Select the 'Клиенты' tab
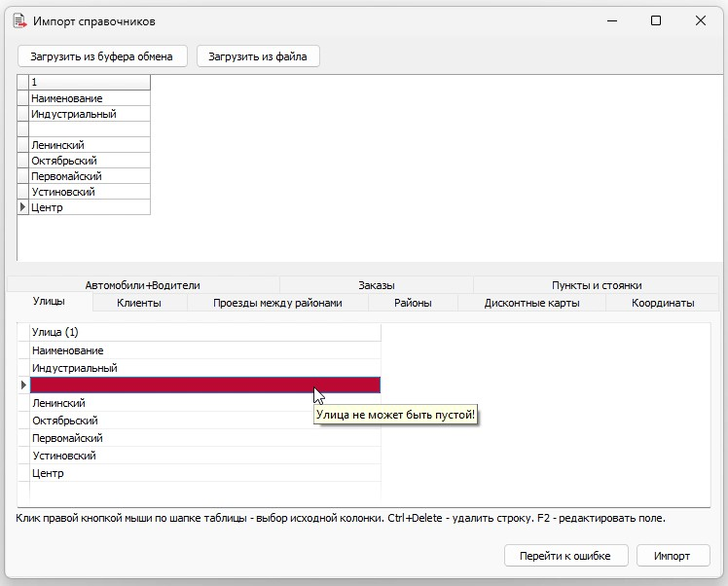728x586 pixels. [138, 303]
